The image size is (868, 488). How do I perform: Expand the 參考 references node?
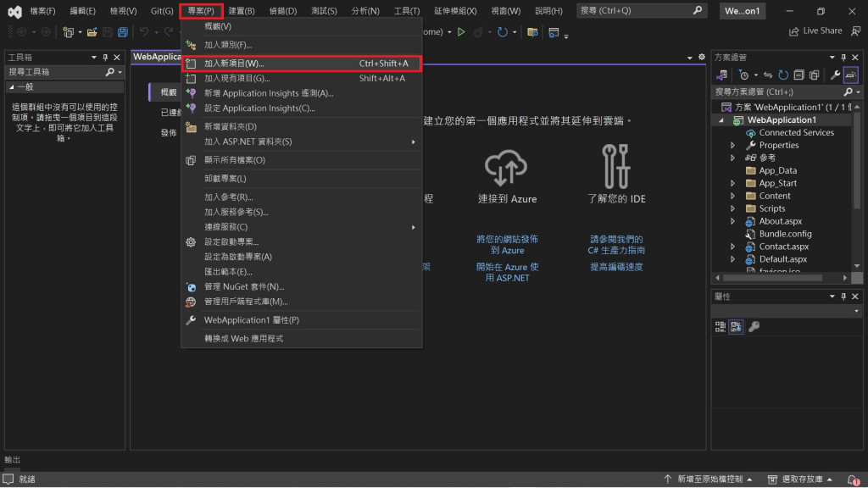point(733,158)
